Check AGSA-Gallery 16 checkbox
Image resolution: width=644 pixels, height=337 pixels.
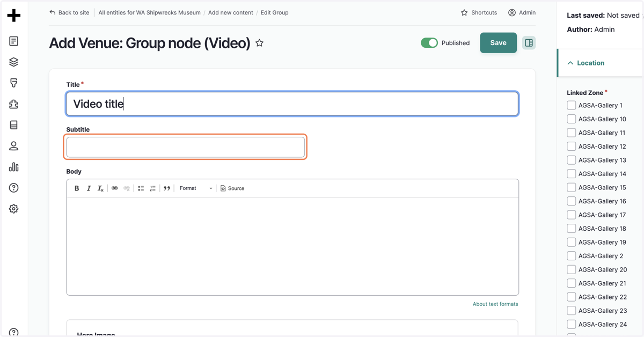pyautogui.click(x=572, y=201)
